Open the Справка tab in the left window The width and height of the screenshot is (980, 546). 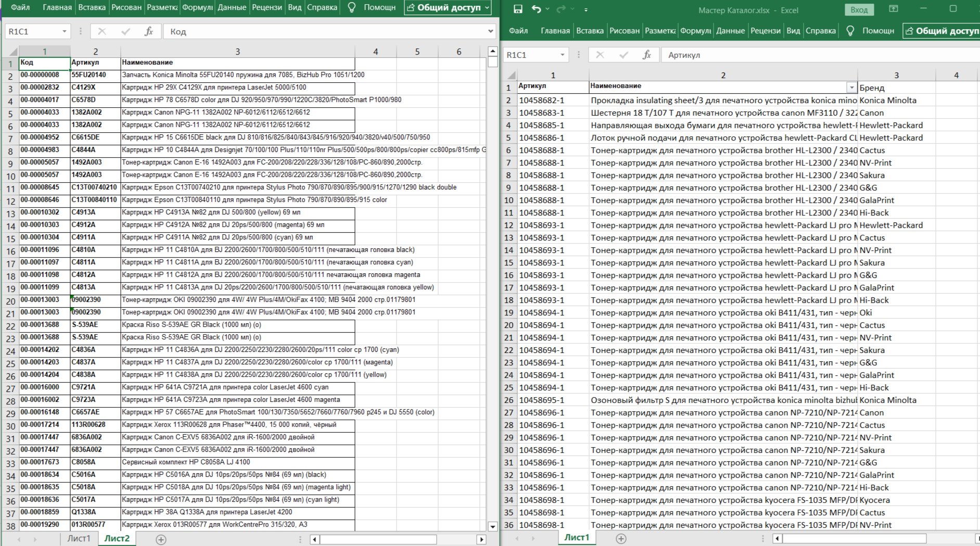[x=322, y=7]
